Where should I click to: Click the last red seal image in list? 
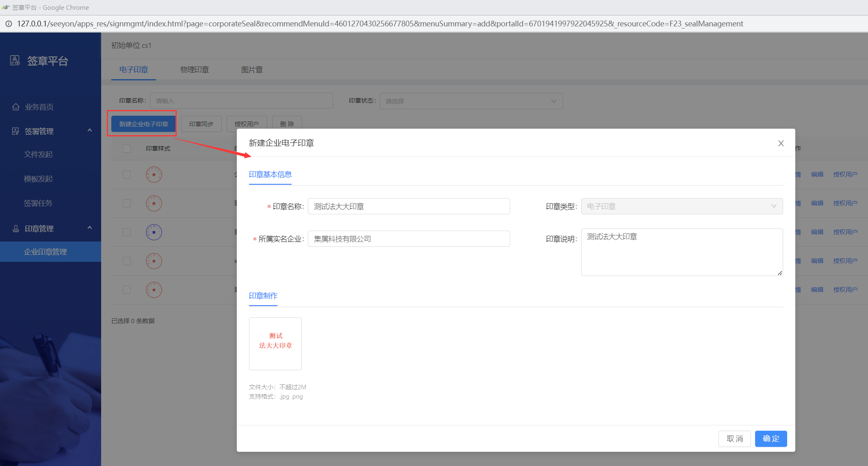pos(154,290)
